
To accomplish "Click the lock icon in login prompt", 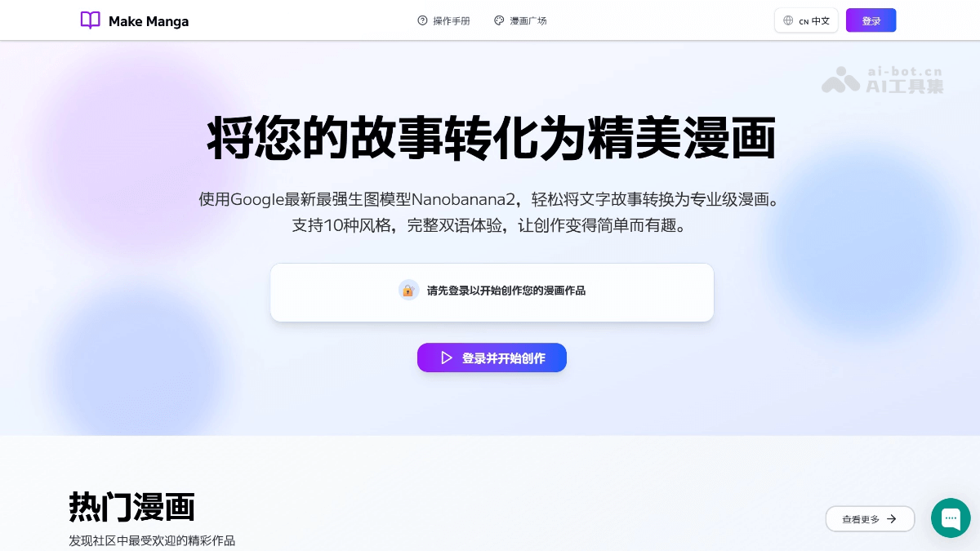I will 408,290.
